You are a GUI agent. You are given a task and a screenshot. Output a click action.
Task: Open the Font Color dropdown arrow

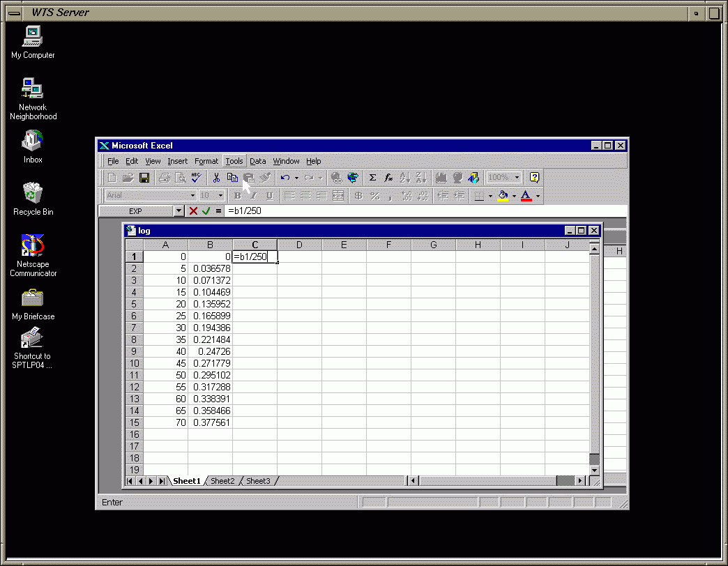[x=538, y=196]
